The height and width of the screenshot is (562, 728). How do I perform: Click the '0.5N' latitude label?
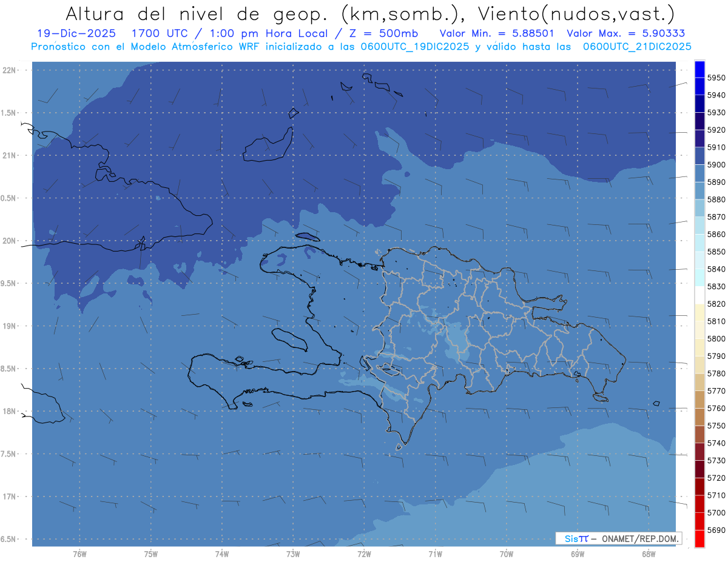pos(9,198)
